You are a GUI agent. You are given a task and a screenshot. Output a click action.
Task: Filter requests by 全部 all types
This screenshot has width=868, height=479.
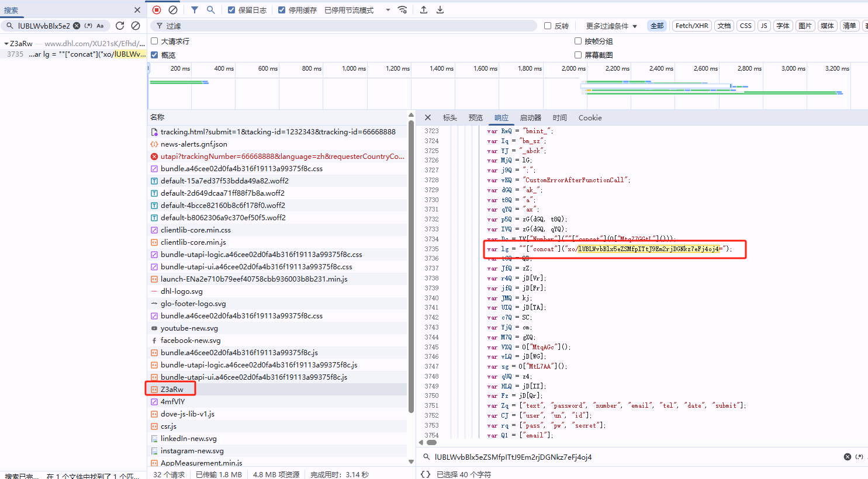point(657,26)
